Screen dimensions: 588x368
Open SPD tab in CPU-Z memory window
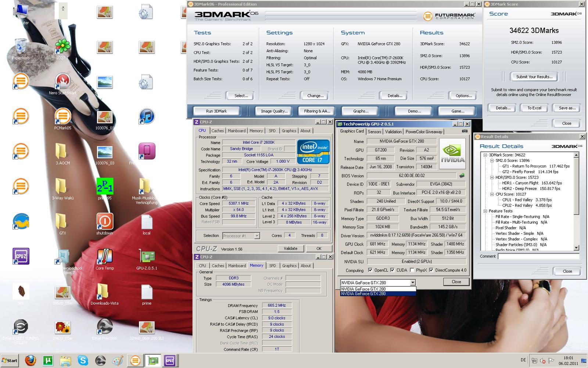272,266
